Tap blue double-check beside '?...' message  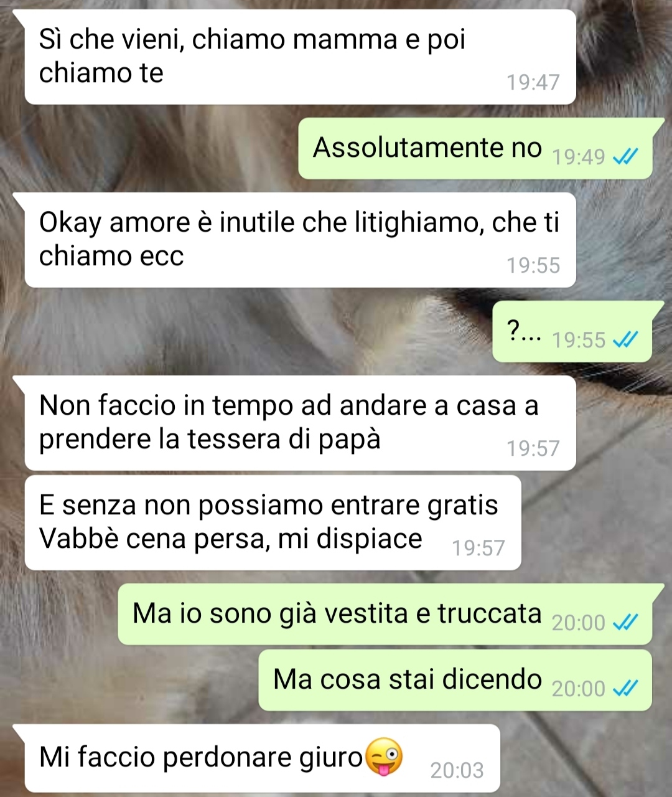coord(625,340)
